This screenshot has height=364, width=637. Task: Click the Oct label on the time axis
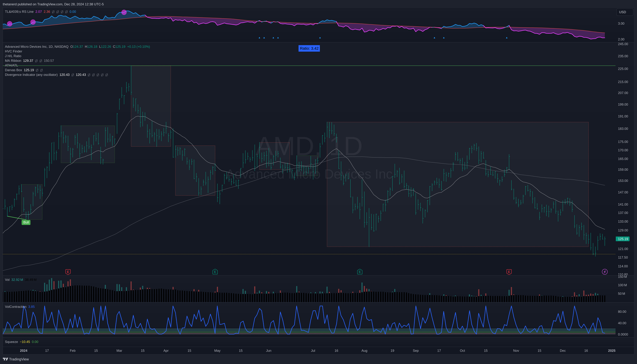pyautogui.click(x=462, y=351)
